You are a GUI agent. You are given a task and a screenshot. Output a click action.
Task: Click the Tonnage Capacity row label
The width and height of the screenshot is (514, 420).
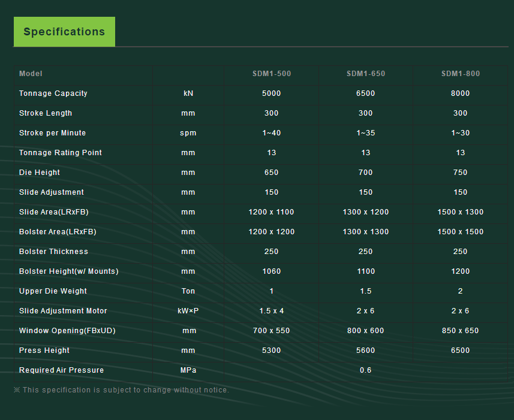pyautogui.click(x=53, y=93)
